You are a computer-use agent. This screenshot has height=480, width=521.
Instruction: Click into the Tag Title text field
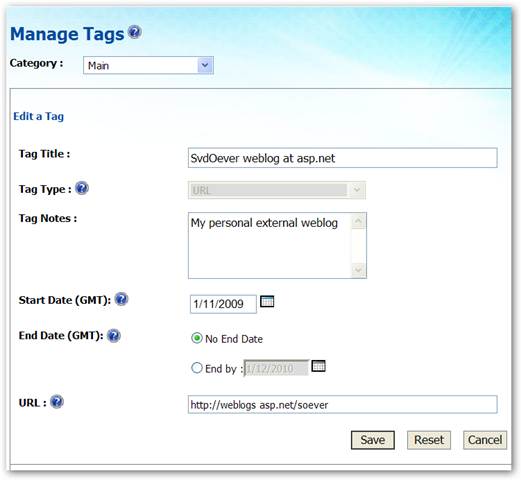pyautogui.click(x=343, y=158)
